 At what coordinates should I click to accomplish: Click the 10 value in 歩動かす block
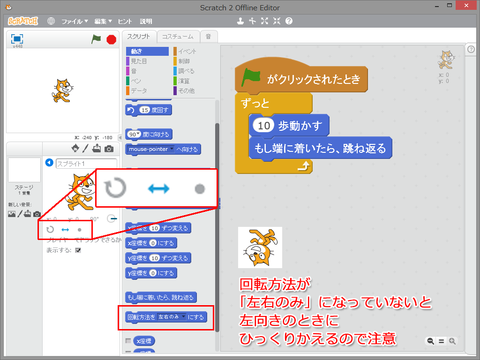(263, 126)
